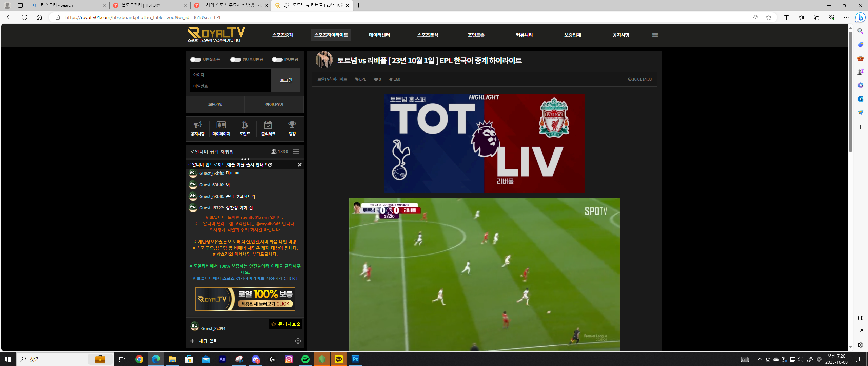This screenshot has height=366, width=868.
Task: Open the grid menu icon in navigation
Action: click(x=655, y=35)
